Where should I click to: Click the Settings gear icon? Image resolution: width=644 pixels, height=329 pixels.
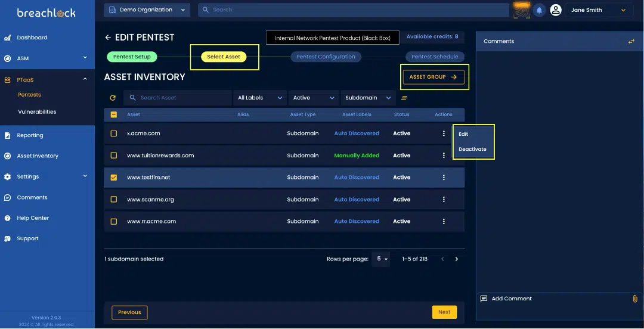coord(7,176)
